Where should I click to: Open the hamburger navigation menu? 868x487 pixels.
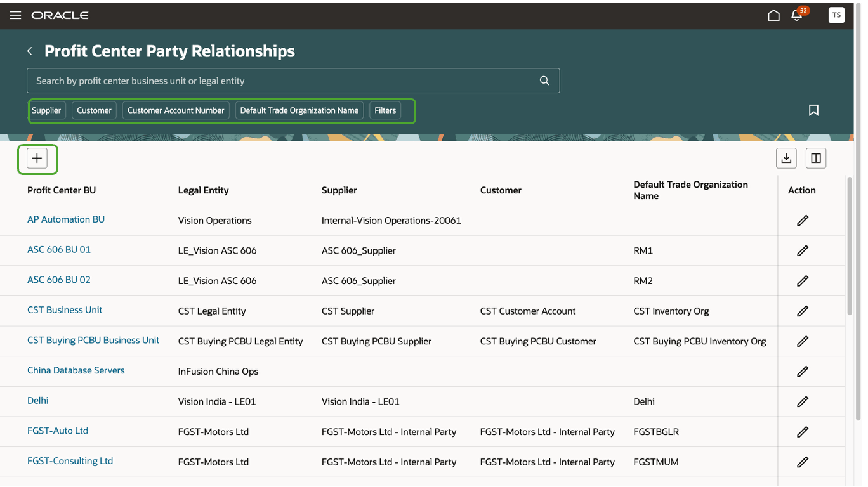point(15,15)
